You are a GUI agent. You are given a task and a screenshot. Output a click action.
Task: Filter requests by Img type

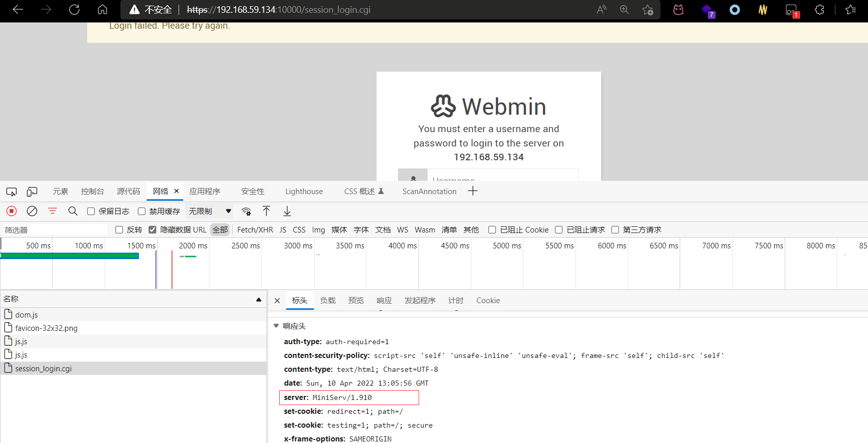(318, 230)
